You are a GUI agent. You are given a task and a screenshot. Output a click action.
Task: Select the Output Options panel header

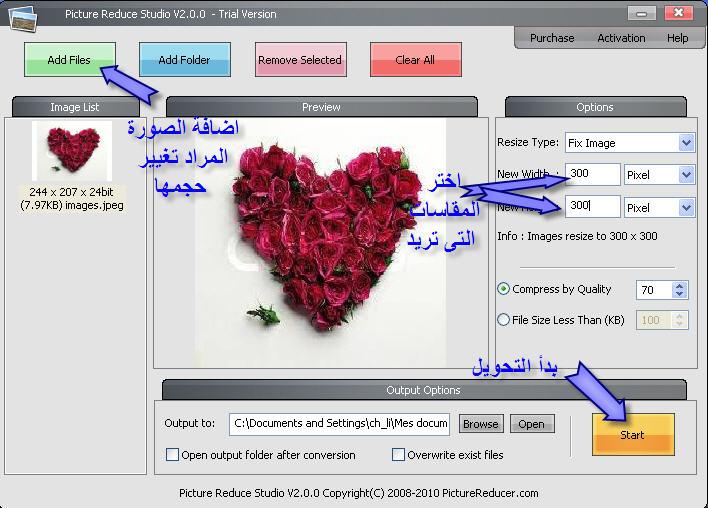[x=424, y=390]
